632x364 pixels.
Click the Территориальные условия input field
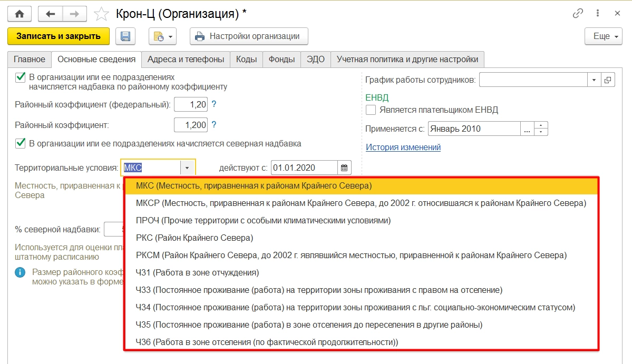(150, 168)
